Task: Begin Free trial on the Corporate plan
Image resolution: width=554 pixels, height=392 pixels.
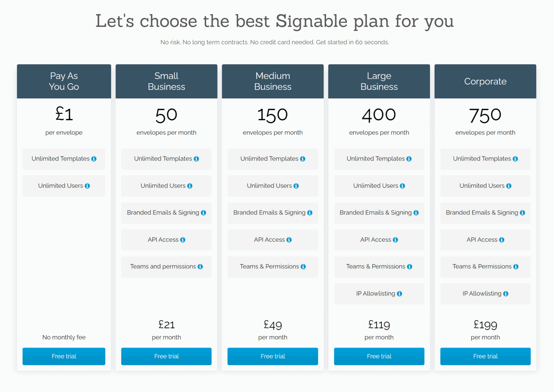Action: [485, 356]
